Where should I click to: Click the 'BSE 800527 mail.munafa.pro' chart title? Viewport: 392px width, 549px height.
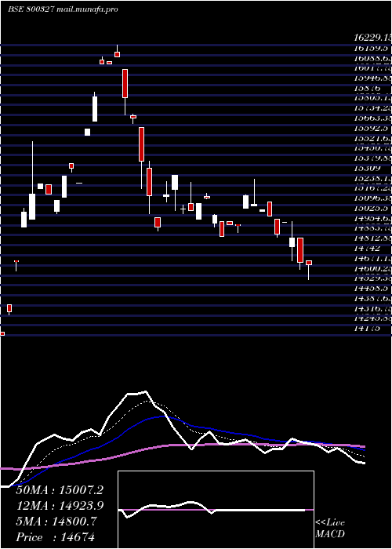click(x=63, y=9)
